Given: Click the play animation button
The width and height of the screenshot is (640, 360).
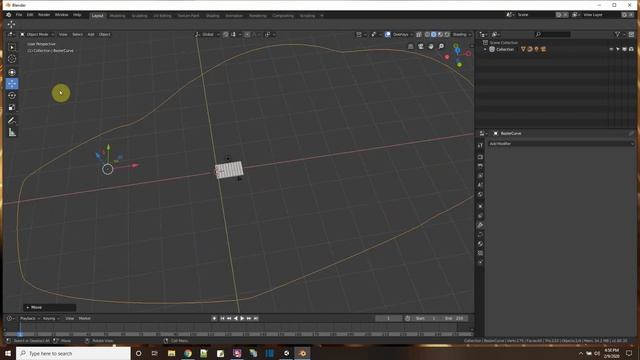Looking at the screenshot, I should (x=242, y=318).
